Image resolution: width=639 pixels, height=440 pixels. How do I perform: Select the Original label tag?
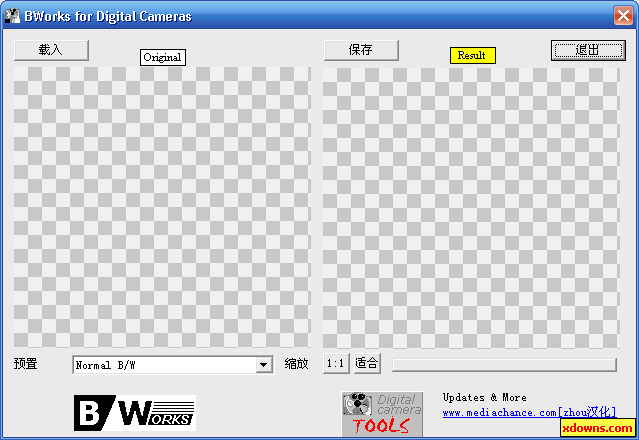[x=163, y=57]
